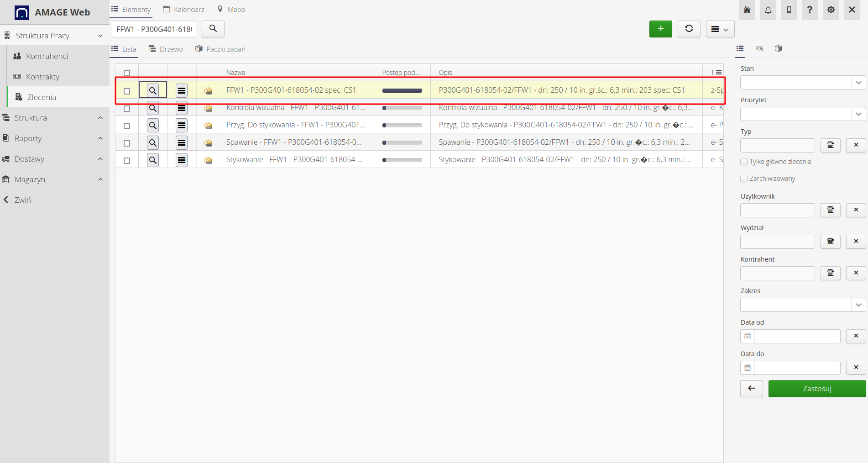The image size is (868, 463).
Task: Enable Tylko główne zlecenia checkbox
Action: [744, 162]
